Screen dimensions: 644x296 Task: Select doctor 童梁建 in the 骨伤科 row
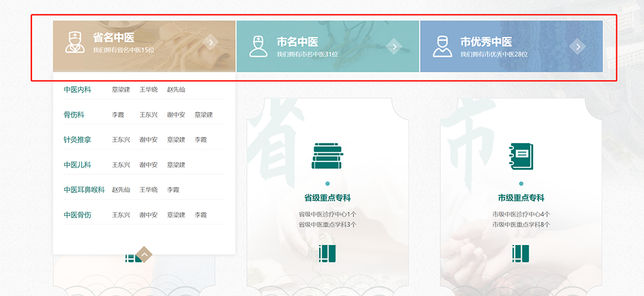[x=204, y=114]
